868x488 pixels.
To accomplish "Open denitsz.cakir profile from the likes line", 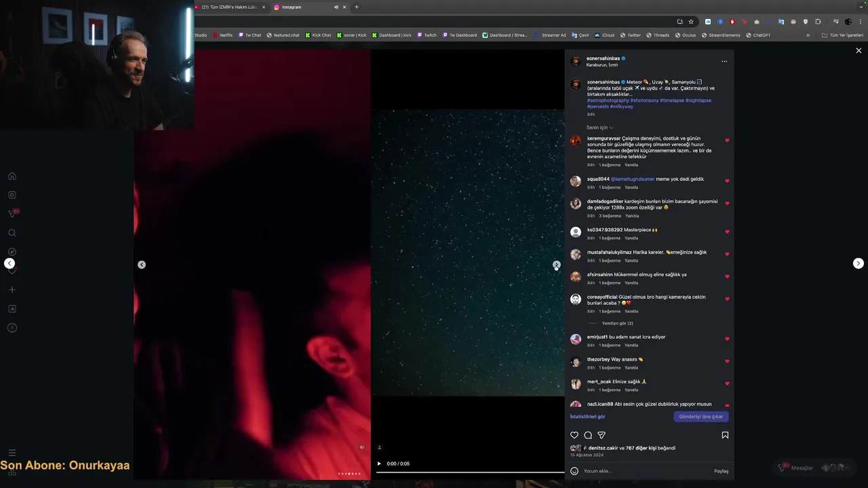I will (x=603, y=448).
